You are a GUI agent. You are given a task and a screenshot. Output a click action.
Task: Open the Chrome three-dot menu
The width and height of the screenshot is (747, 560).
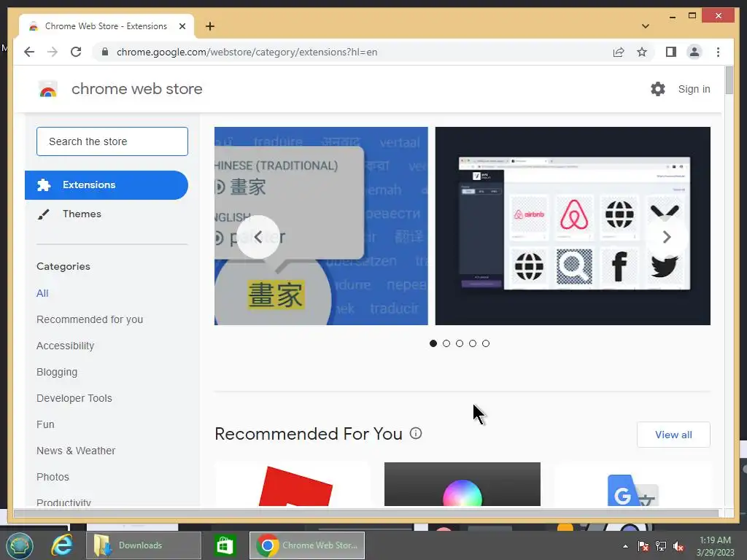pyautogui.click(x=718, y=52)
